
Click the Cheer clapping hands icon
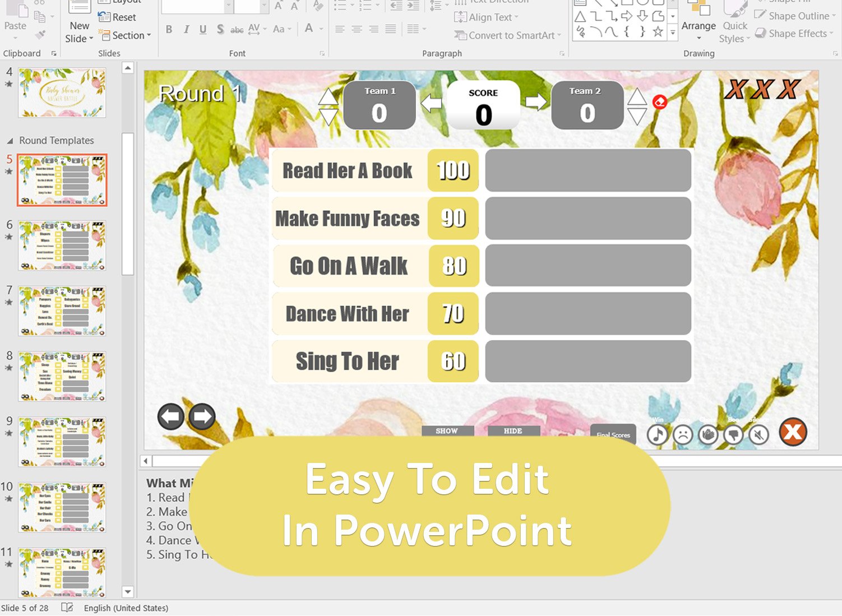tap(708, 434)
